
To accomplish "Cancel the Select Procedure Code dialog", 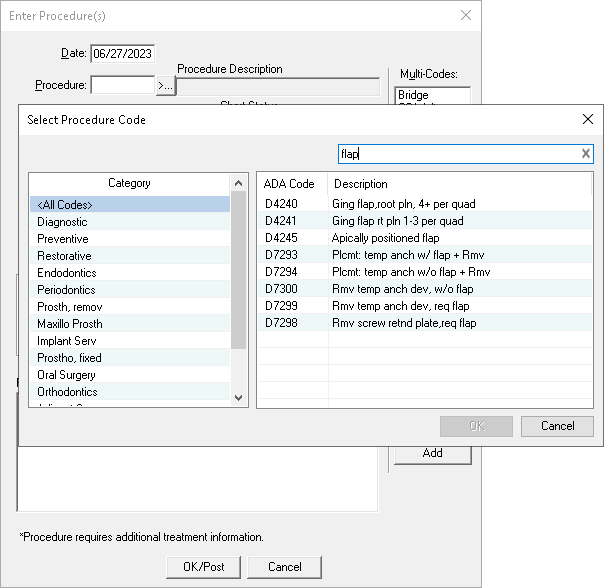I will pos(557,426).
